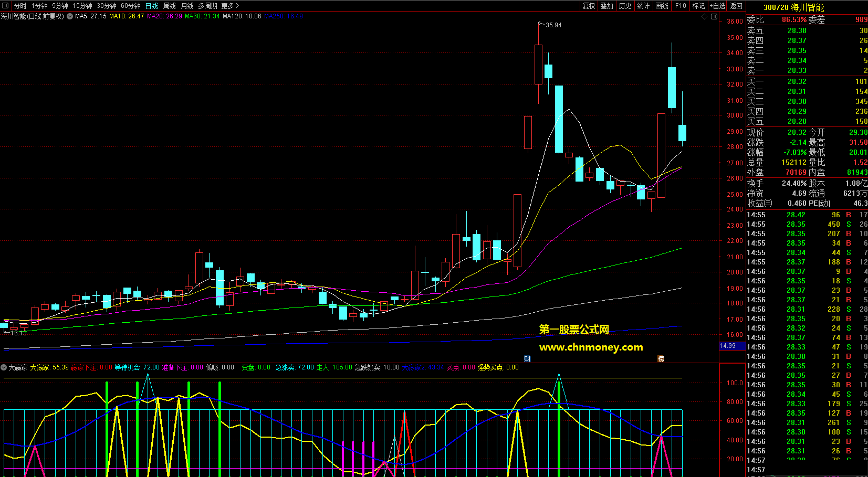Click the 财 finance marker on chart
Screen dimensions: 868x477
pos(527,359)
